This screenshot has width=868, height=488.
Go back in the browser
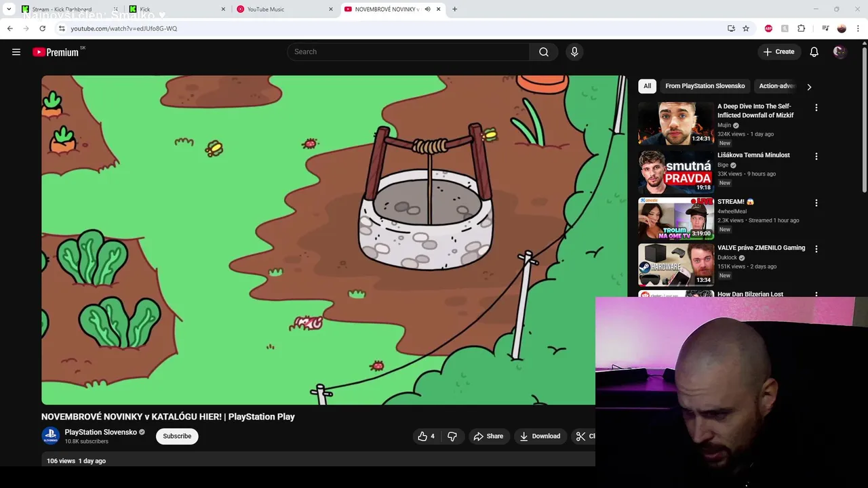click(10, 28)
